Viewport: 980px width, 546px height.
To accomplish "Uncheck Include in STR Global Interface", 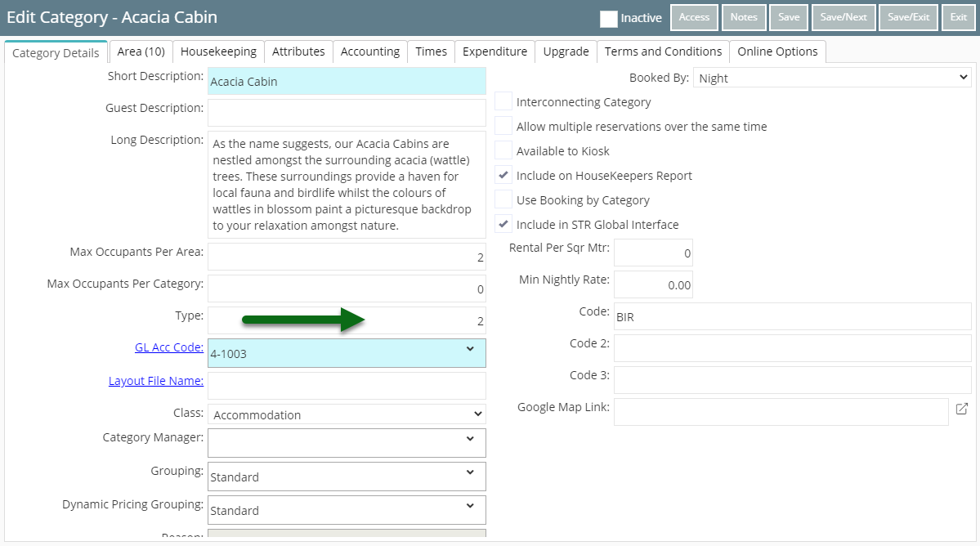I will pyautogui.click(x=503, y=224).
